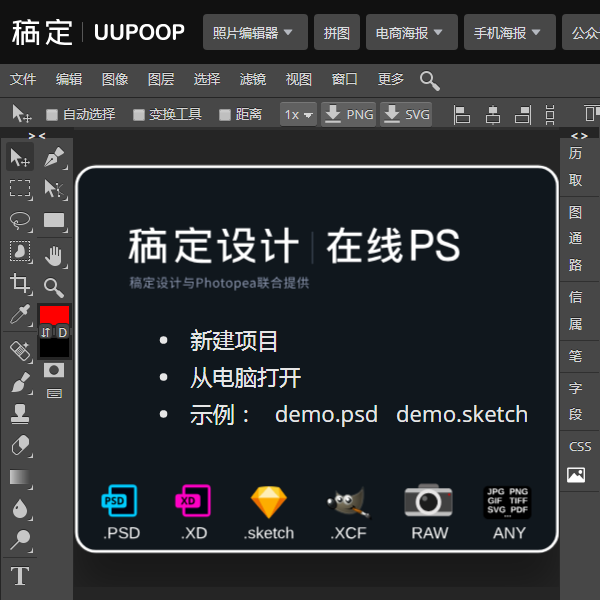Click the red foreground color swatch
The width and height of the screenshot is (600, 600).
coord(54,315)
